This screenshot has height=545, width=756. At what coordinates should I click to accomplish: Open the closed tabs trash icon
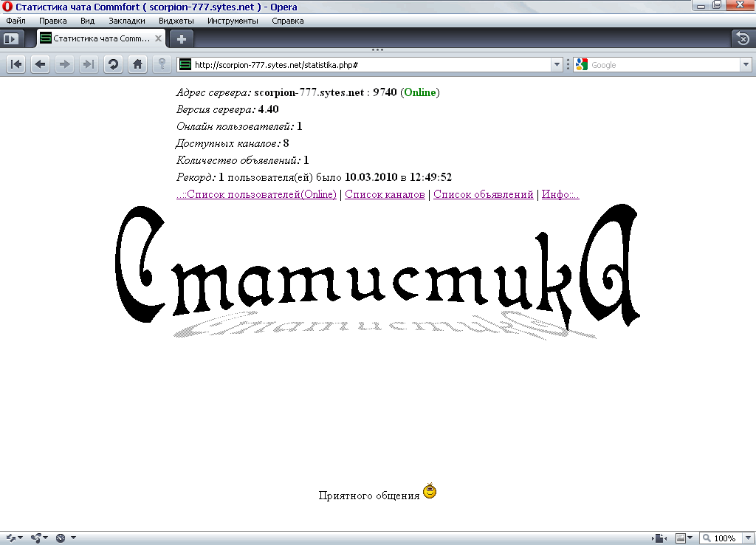click(x=743, y=38)
